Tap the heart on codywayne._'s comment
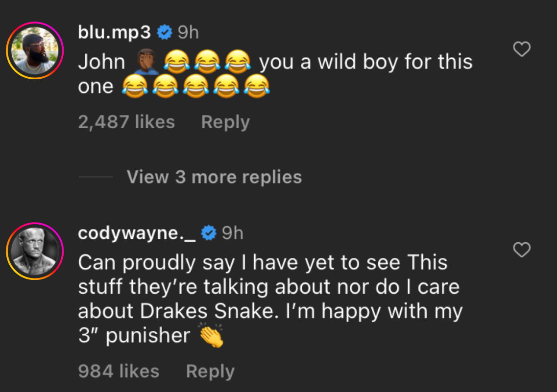The height and width of the screenshot is (392, 557). point(521,250)
